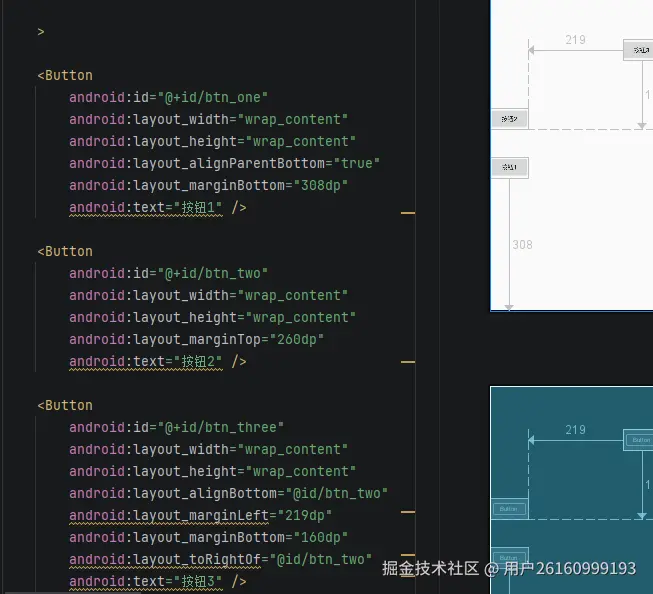The width and height of the screenshot is (653, 594).
Task: Select the 按钮3 button in the design preview
Action: [638, 50]
